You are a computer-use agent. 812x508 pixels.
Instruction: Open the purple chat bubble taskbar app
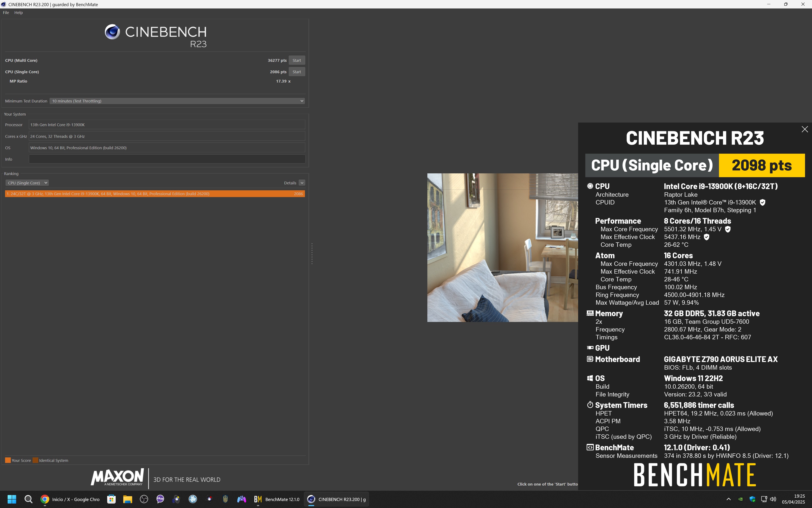pos(160,499)
